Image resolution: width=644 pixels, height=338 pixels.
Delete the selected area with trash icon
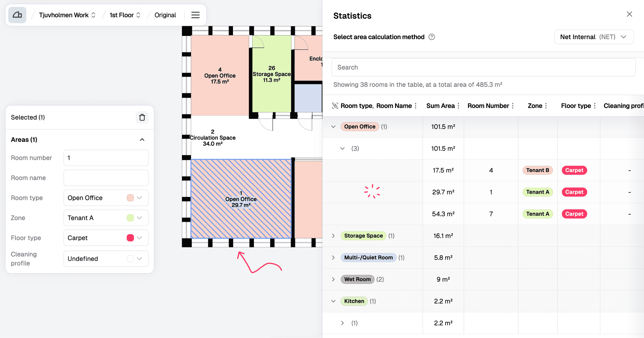coord(142,117)
